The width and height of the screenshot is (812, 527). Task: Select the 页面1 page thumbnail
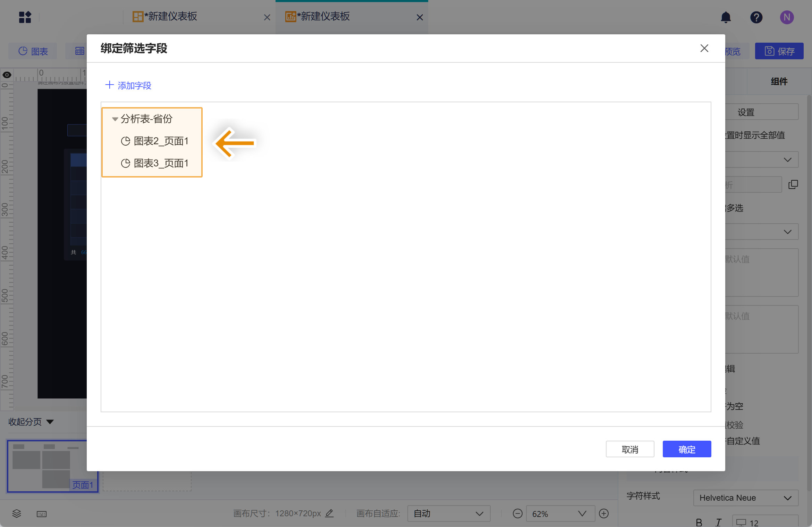[x=52, y=466]
